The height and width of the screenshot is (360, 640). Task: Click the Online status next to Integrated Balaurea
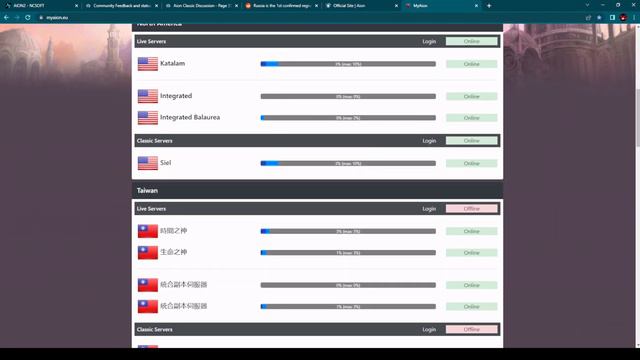(471, 118)
